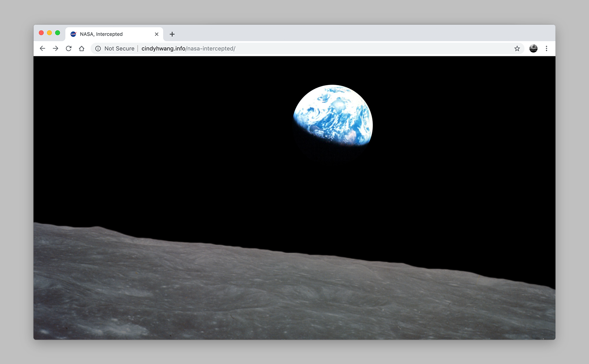Viewport: 589px width, 364px height.
Task: Click the Not Secure label
Action: click(119, 49)
